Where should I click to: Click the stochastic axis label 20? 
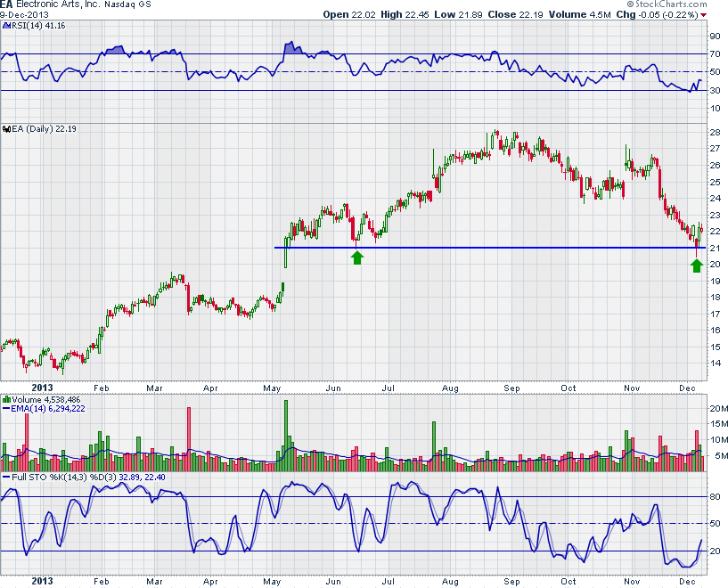715,551
